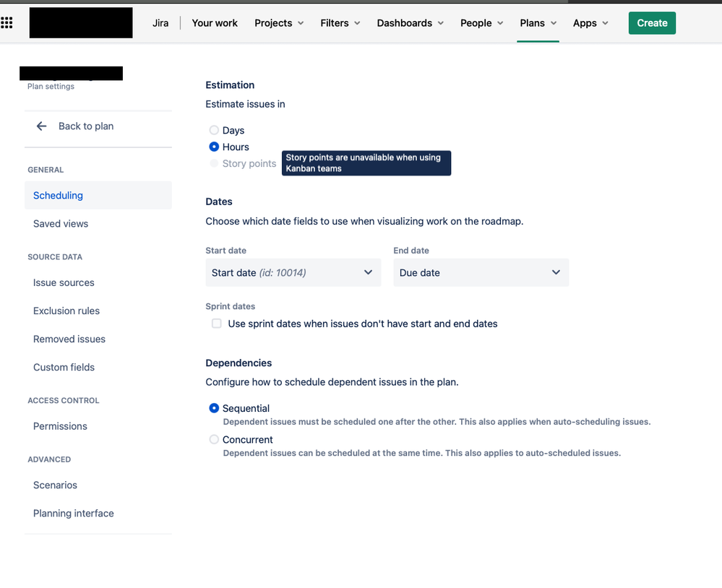Image resolution: width=722 pixels, height=588 pixels.
Task: Open the Start date field dropdown
Action: pyautogui.click(x=293, y=272)
